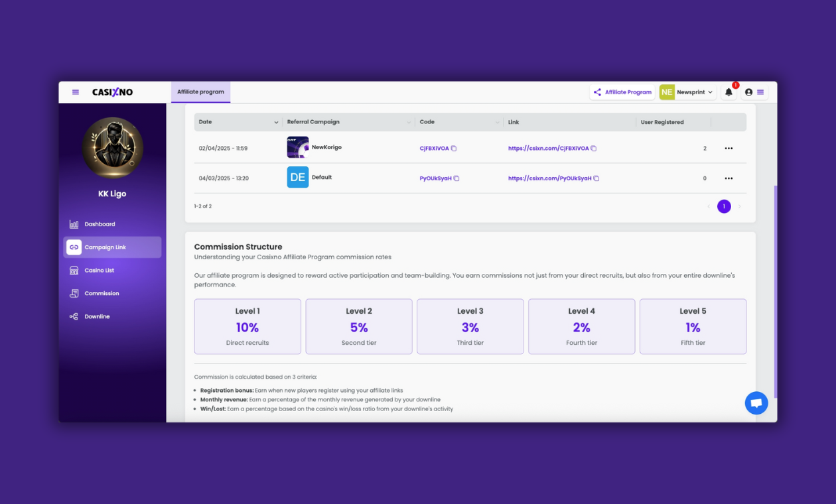Screen dimensions: 836x504
Task: Click the NewKorigo campaign thumbnail
Action: pos(298,147)
